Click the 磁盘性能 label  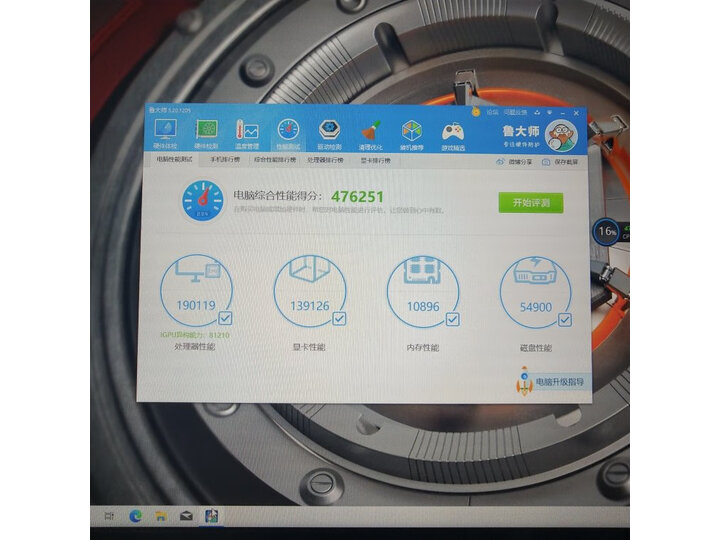tap(535, 348)
